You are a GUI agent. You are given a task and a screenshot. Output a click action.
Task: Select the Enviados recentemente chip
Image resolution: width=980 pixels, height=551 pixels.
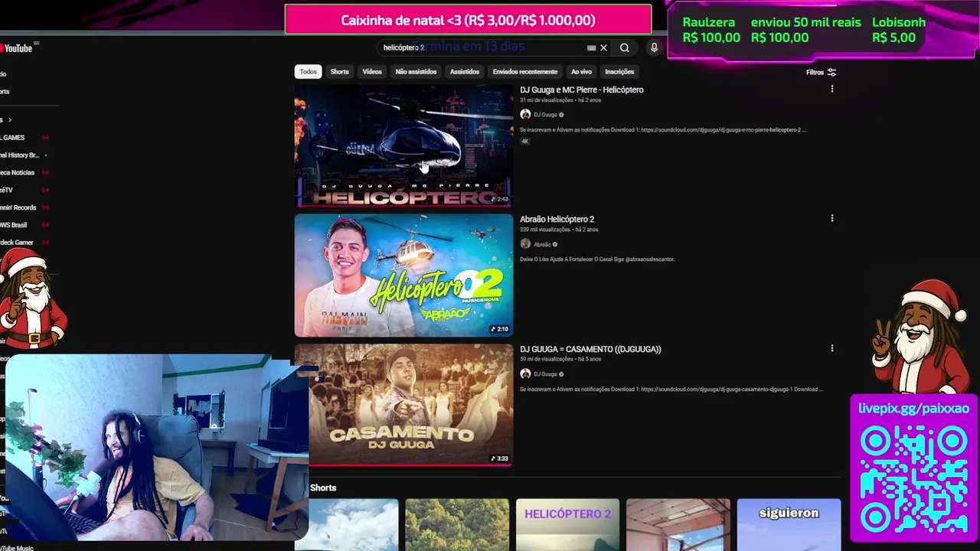[x=525, y=72]
